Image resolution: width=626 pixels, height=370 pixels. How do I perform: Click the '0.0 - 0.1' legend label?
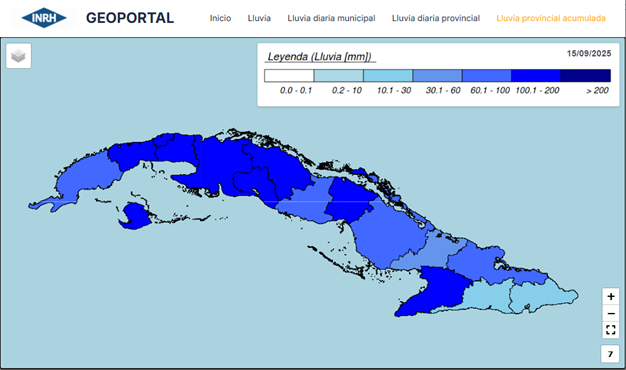[x=296, y=91]
